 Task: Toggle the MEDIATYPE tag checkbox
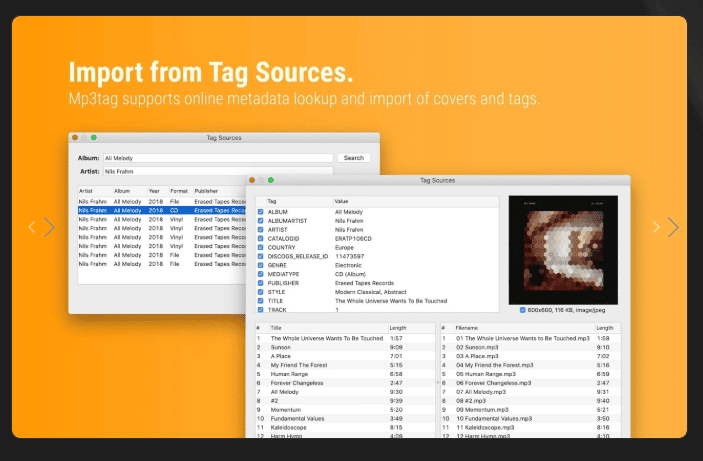[x=260, y=274]
